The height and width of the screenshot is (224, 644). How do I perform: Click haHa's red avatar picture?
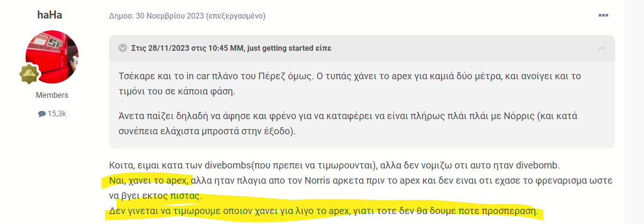pos(52,57)
